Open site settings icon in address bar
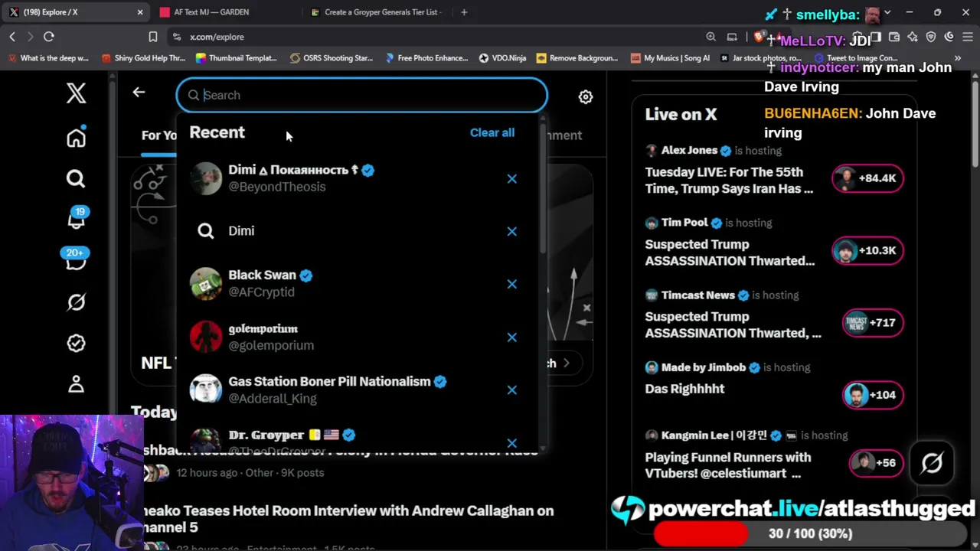 177,37
